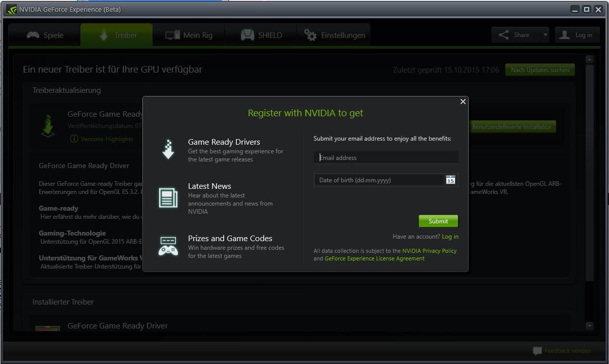Click Game Ready Drivers heading
The image size is (609, 364).
click(224, 142)
